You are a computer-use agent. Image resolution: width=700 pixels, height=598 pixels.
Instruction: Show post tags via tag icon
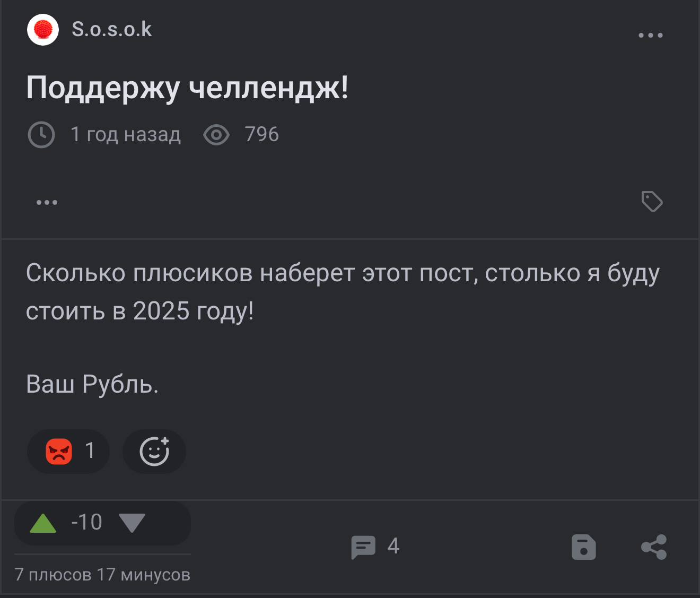point(652,202)
